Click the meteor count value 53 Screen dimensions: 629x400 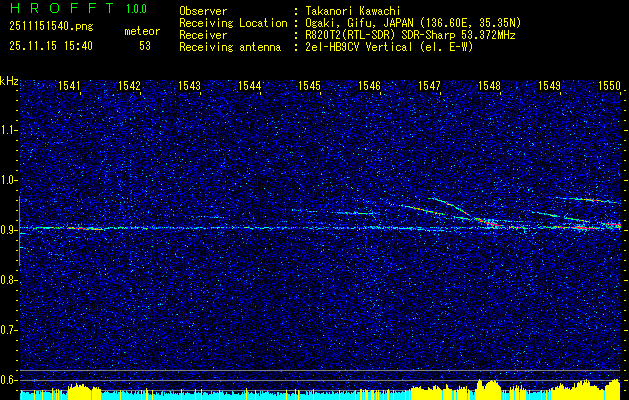point(145,46)
